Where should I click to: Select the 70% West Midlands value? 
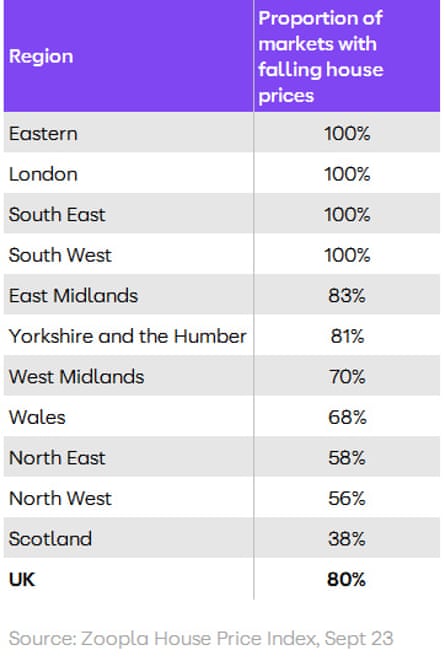click(x=347, y=376)
